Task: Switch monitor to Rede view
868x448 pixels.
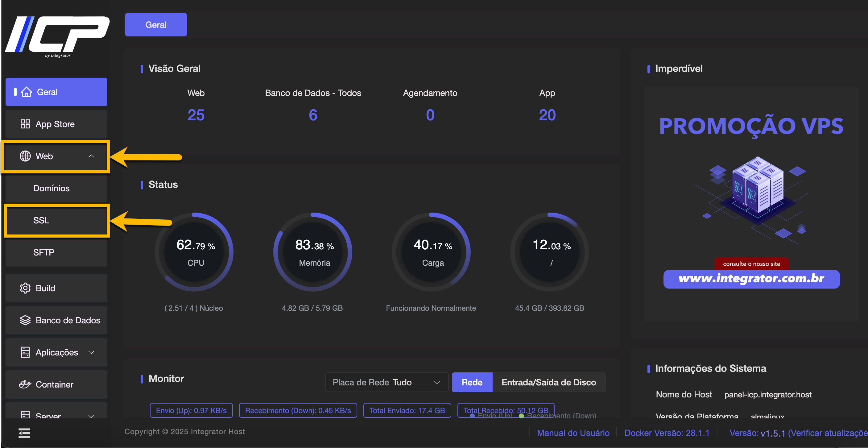Action: 472,382
